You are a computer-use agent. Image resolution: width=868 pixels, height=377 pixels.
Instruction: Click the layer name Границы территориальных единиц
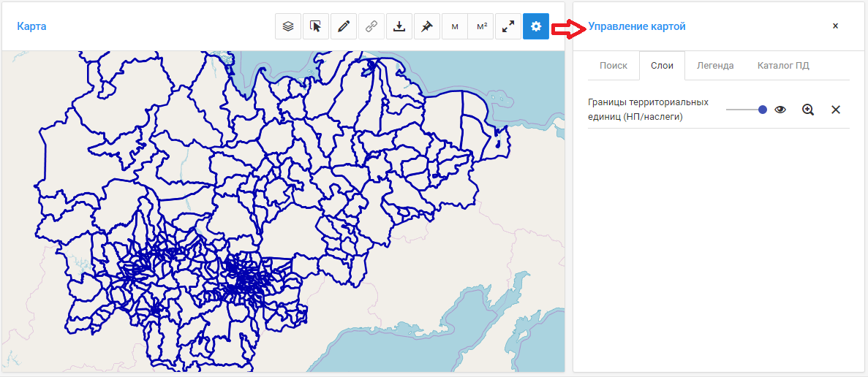click(648, 110)
